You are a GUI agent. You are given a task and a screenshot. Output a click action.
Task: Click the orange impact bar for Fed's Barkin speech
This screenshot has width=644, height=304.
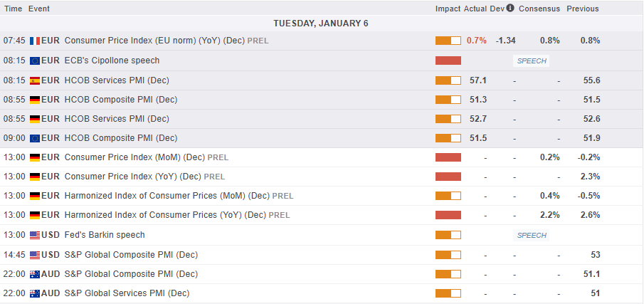coord(448,235)
